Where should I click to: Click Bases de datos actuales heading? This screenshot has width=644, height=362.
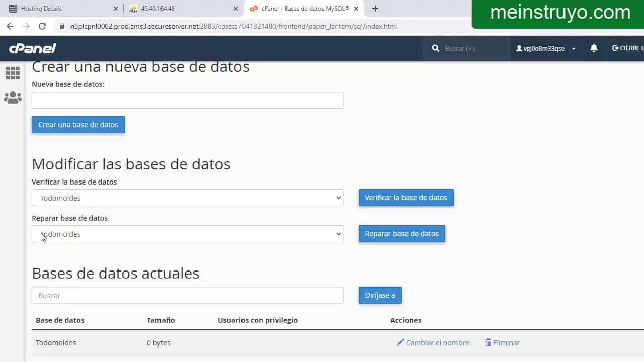coord(116,273)
